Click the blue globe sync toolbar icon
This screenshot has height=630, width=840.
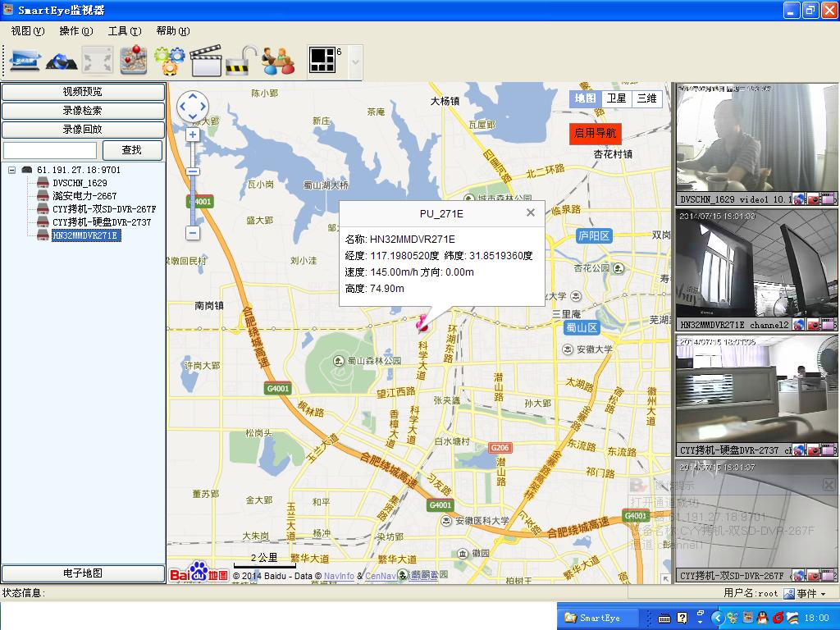62,61
